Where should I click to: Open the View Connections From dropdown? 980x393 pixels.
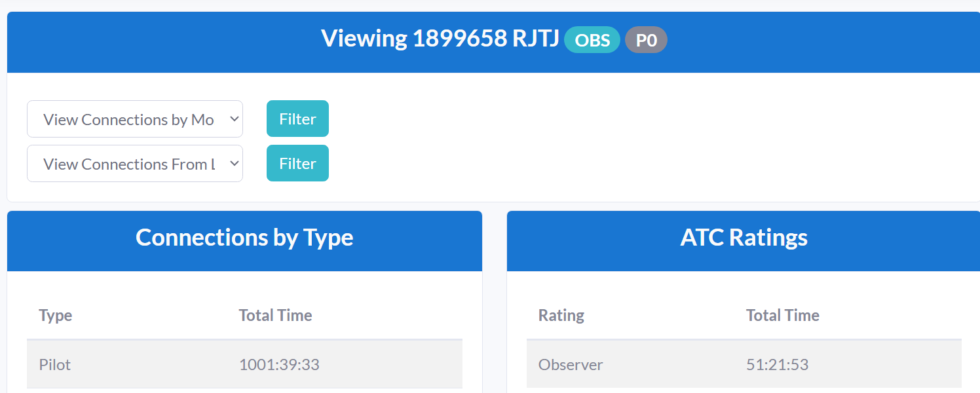click(134, 164)
